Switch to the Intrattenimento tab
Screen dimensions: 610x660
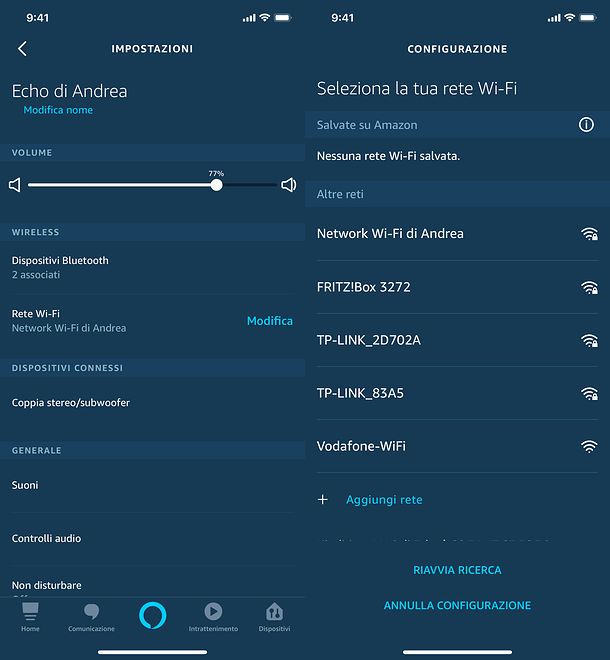[x=213, y=617]
